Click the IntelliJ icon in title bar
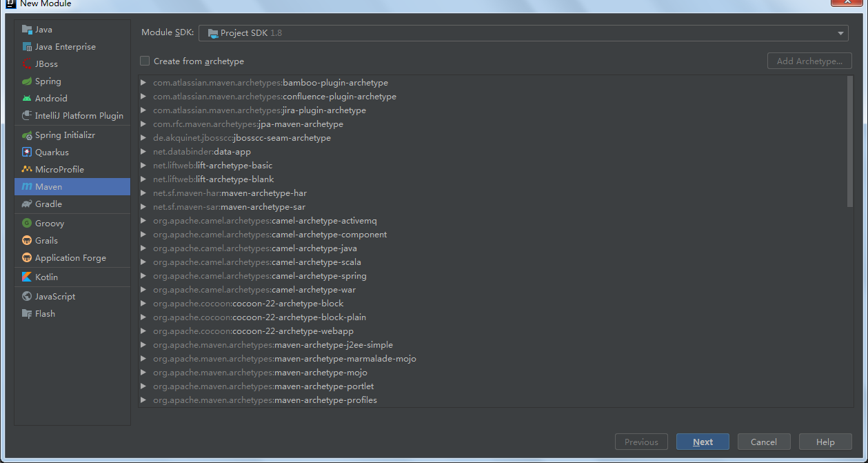868x463 pixels. 10,3
